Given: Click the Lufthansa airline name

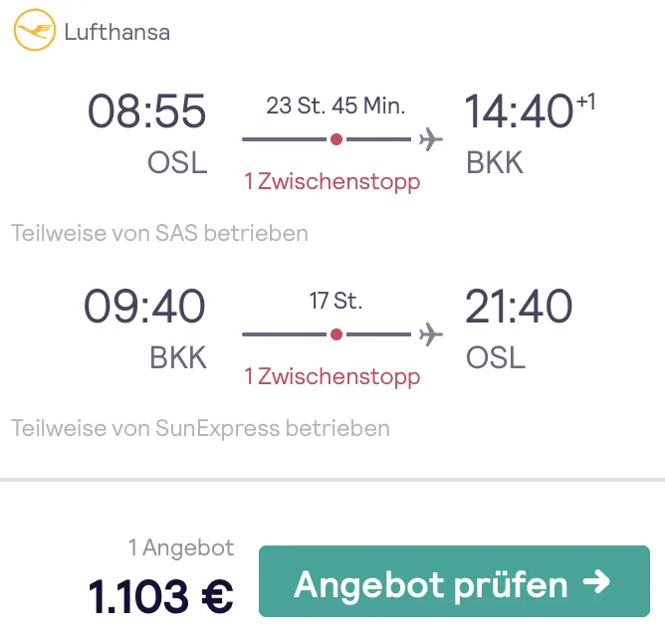Looking at the screenshot, I should click(117, 32).
